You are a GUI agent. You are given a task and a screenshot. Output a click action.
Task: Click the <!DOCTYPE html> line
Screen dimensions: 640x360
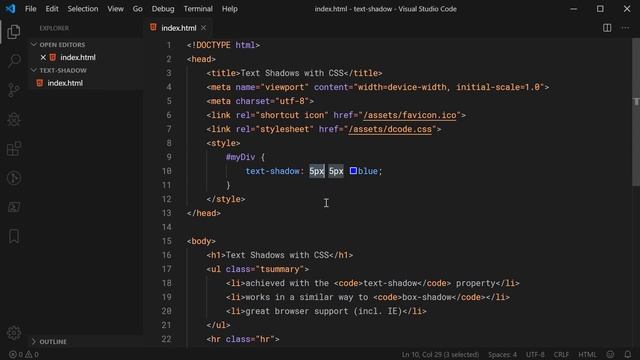coord(223,45)
